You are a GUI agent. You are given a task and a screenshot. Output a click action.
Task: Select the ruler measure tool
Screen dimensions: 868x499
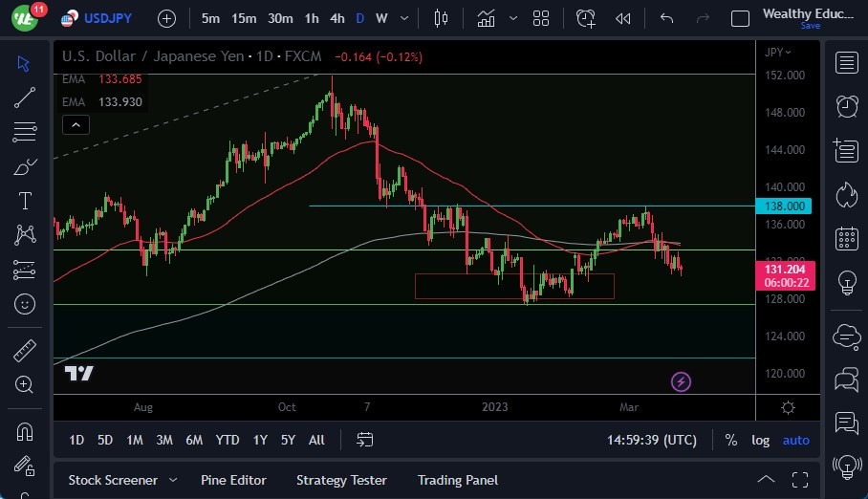[x=25, y=351]
